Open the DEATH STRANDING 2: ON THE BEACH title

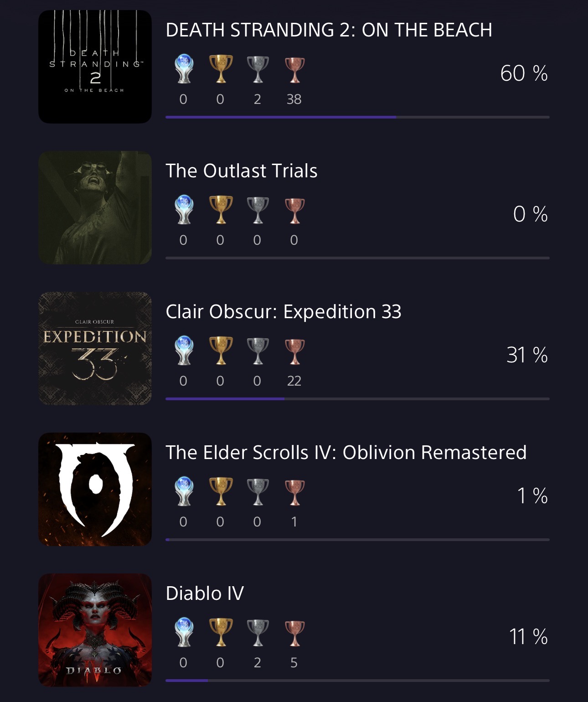(x=329, y=30)
